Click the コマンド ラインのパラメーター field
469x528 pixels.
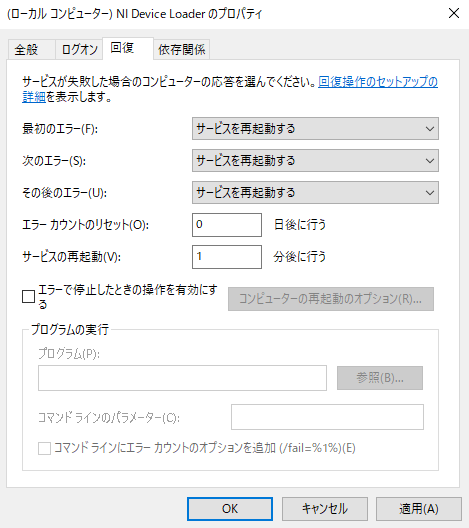(x=327, y=417)
